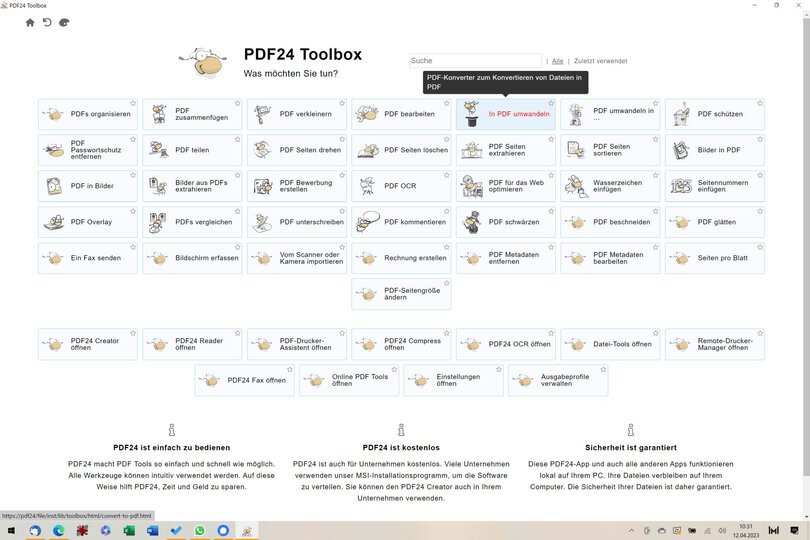Image resolution: width=810 pixels, height=540 pixels.
Task: Open PDF24 Reader öffnen
Action: coord(192,344)
